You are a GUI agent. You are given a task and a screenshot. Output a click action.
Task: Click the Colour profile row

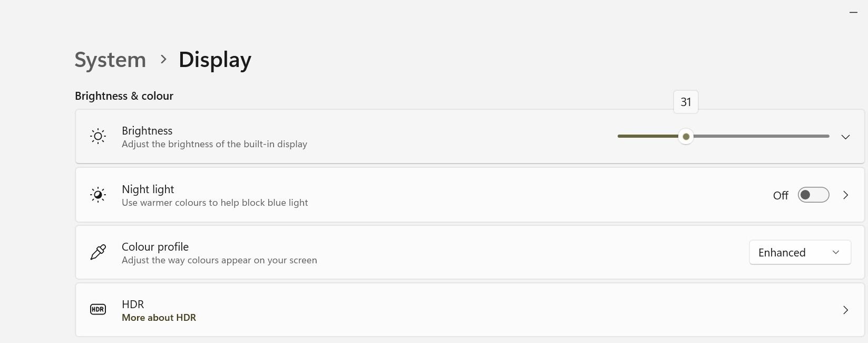coord(369,252)
